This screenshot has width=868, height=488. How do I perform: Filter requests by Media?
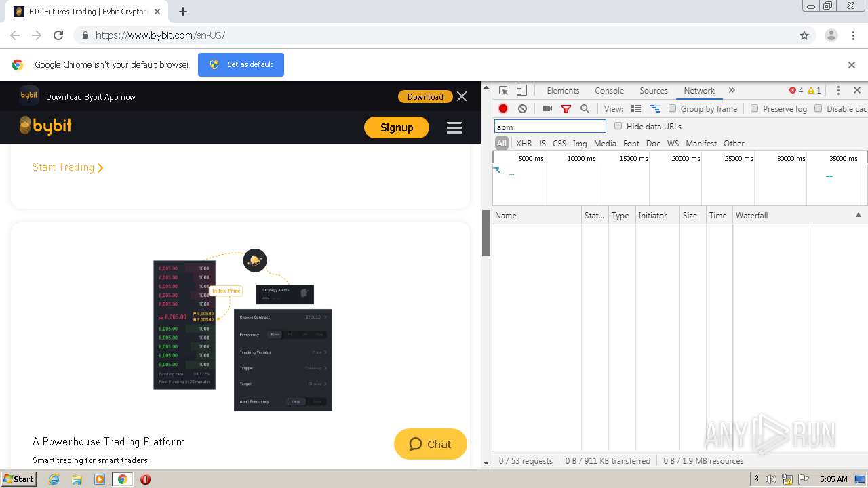605,144
